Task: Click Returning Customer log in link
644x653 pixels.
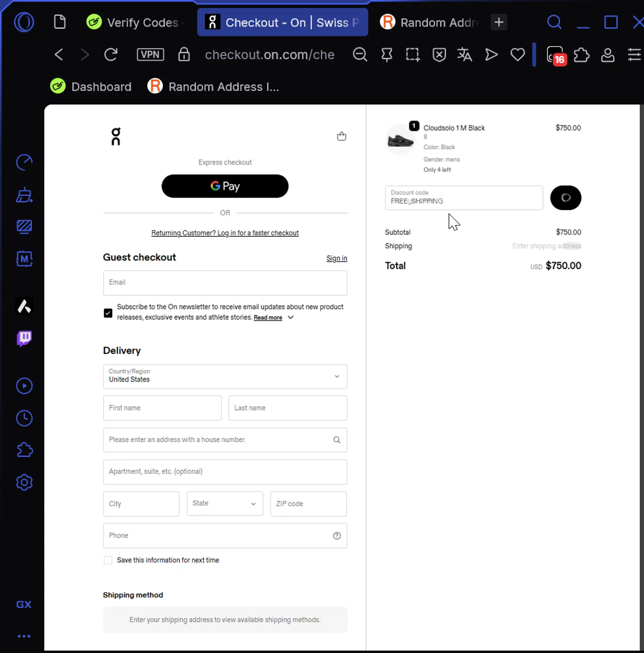Action: click(225, 233)
